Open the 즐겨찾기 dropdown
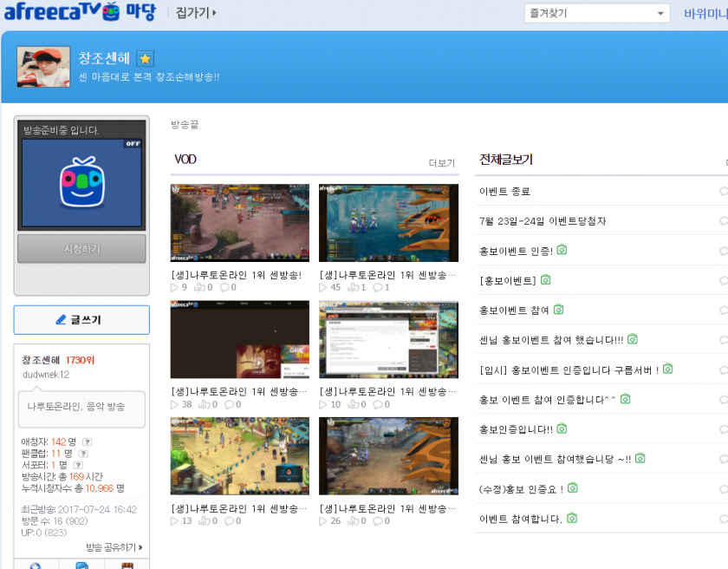 tap(597, 14)
